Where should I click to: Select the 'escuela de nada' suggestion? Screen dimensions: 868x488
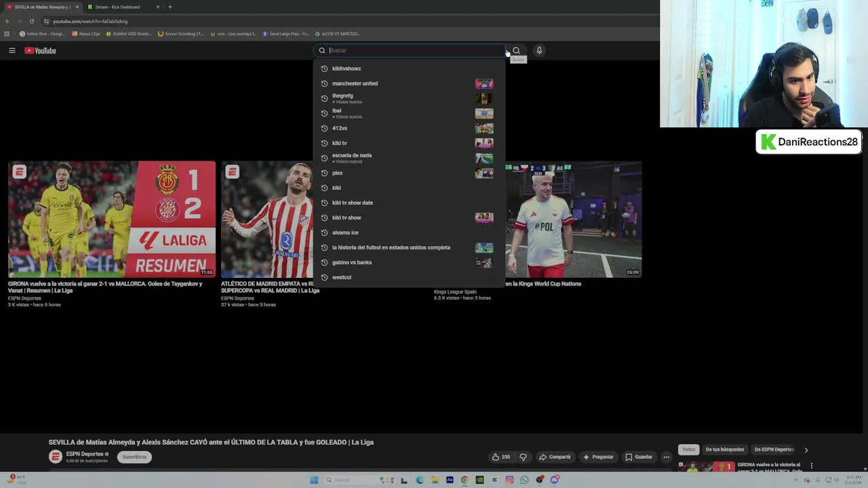[x=409, y=158]
